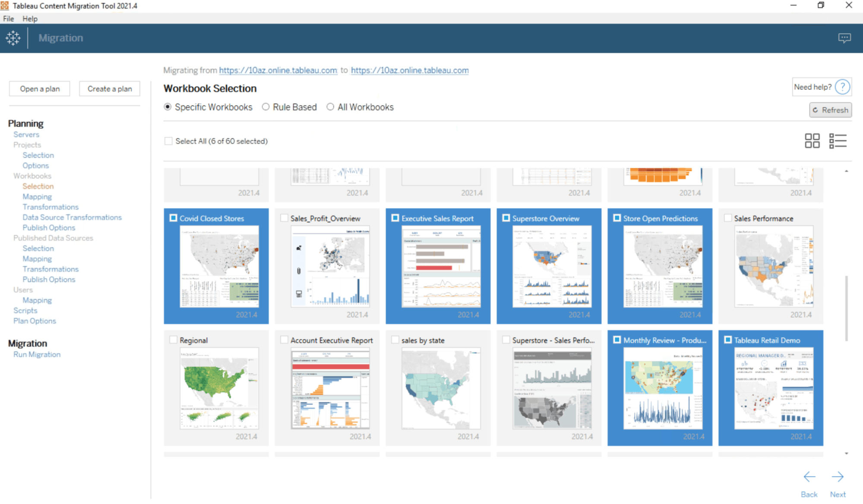
Task: Click the refresh icon in Refresh button
Action: click(x=816, y=110)
